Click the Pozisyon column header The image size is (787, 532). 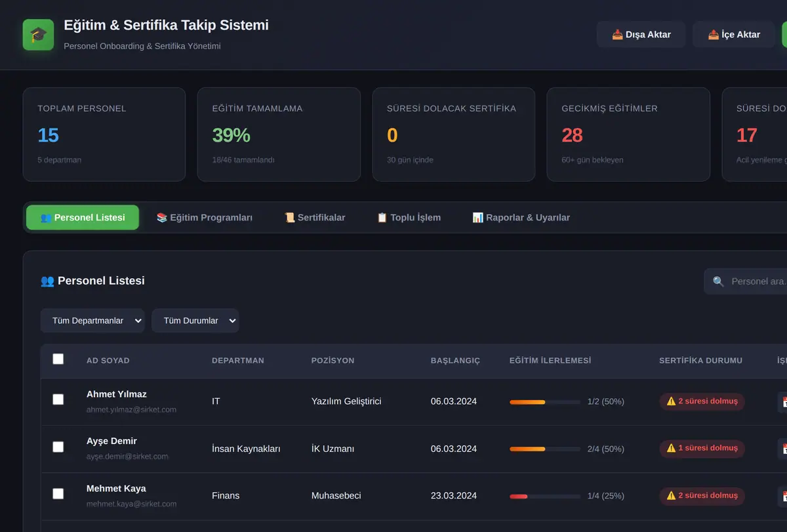[333, 361]
